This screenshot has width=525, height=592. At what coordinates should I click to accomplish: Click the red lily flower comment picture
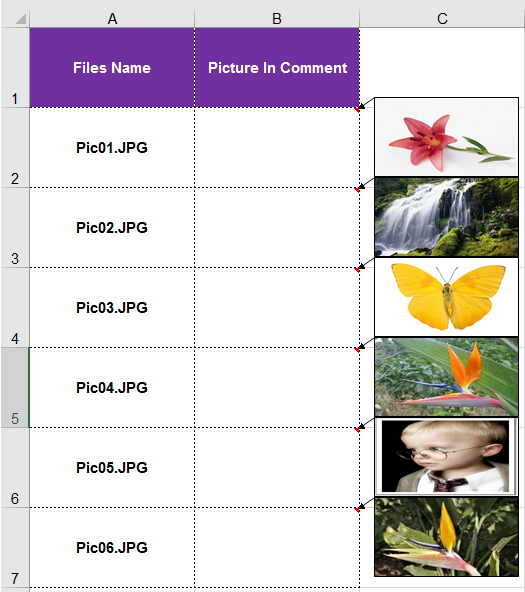[446, 137]
